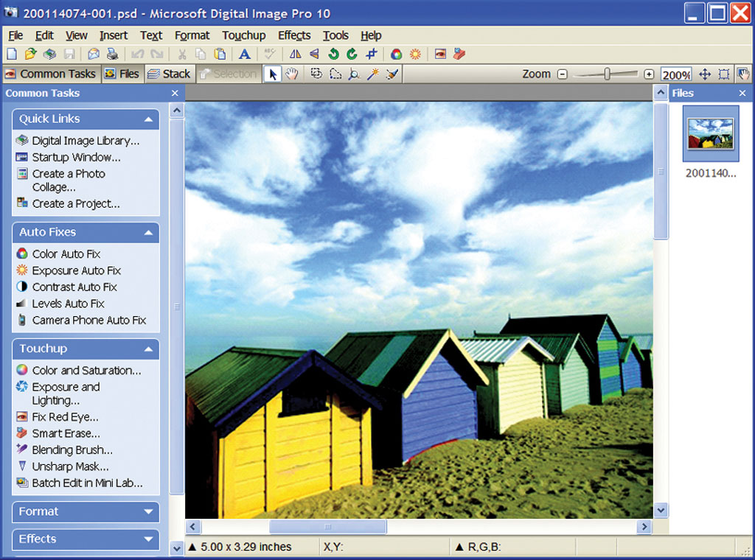Select the Common Tasks tab

point(51,74)
